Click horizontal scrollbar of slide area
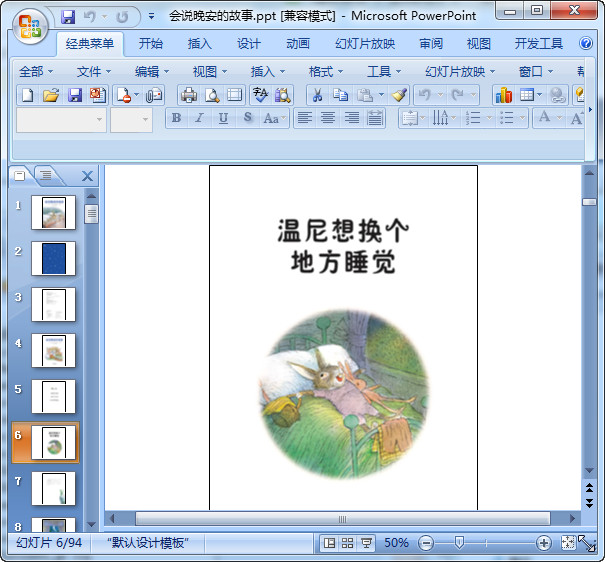This screenshot has width=605, height=562. tap(342, 519)
